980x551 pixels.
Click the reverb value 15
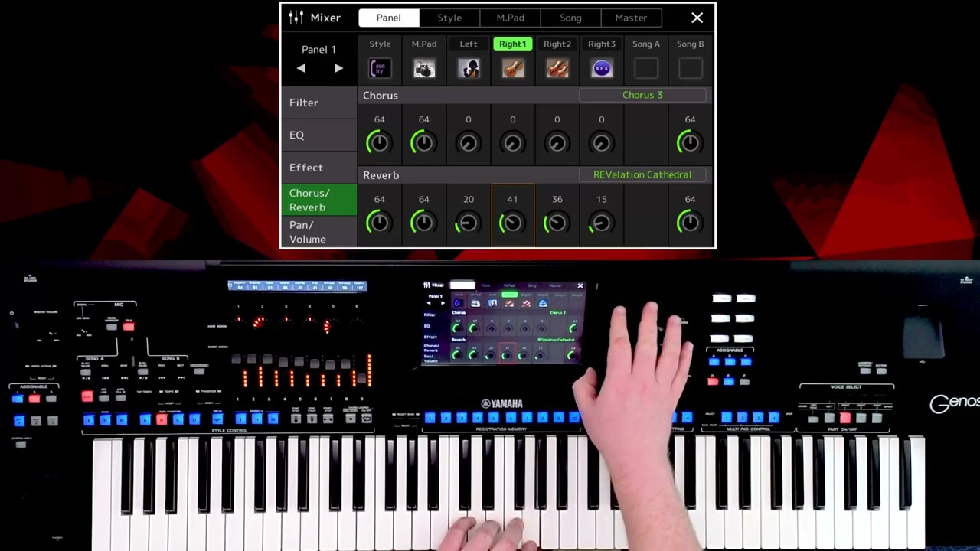tap(602, 199)
